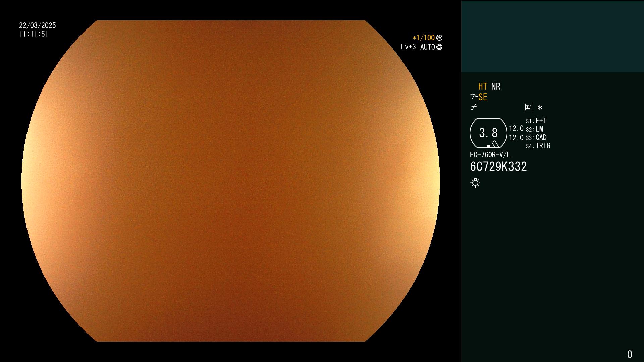Click the S2: LM switch assignment

[x=535, y=129]
